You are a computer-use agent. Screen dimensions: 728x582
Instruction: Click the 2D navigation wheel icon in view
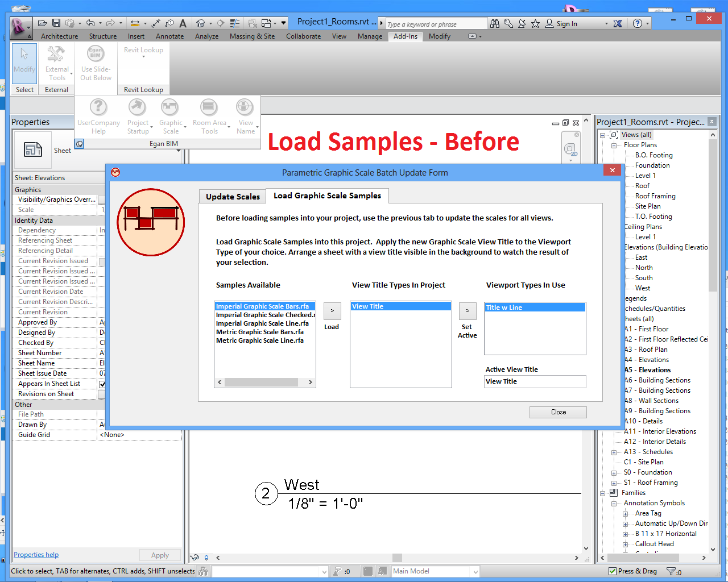coord(570,149)
